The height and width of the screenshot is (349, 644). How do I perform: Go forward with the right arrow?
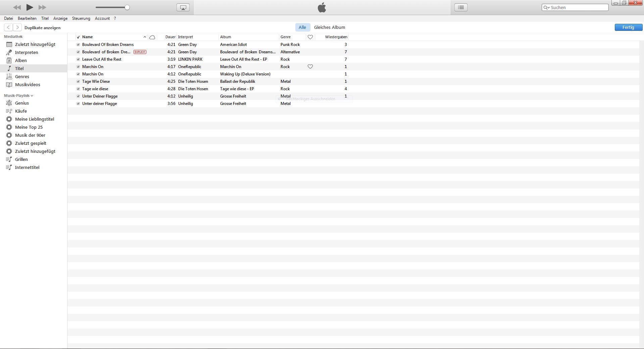(17, 27)
